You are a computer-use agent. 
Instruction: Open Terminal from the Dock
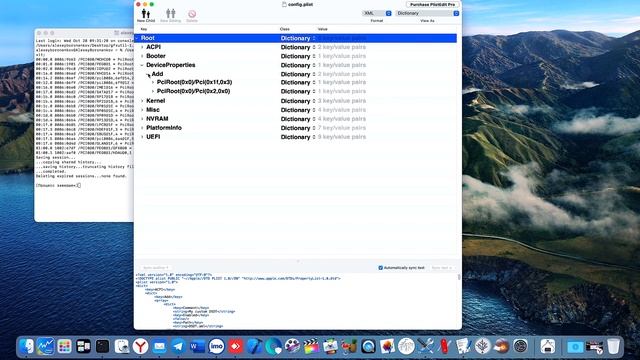(x=102, y=347)
